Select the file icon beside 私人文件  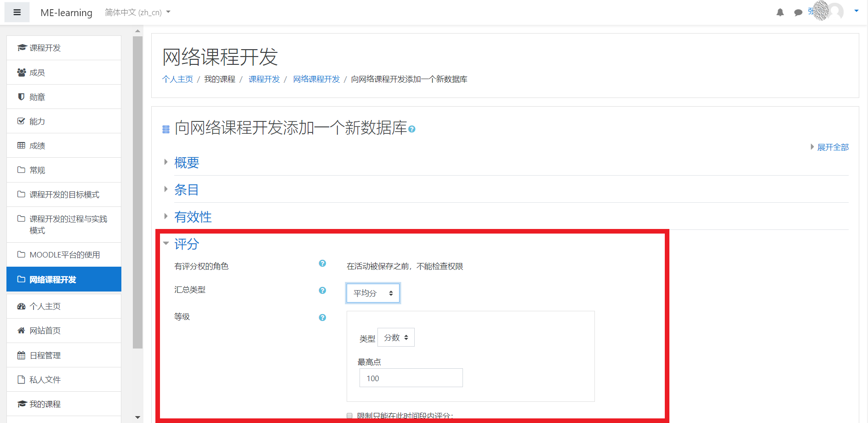(x=21, y=379)
